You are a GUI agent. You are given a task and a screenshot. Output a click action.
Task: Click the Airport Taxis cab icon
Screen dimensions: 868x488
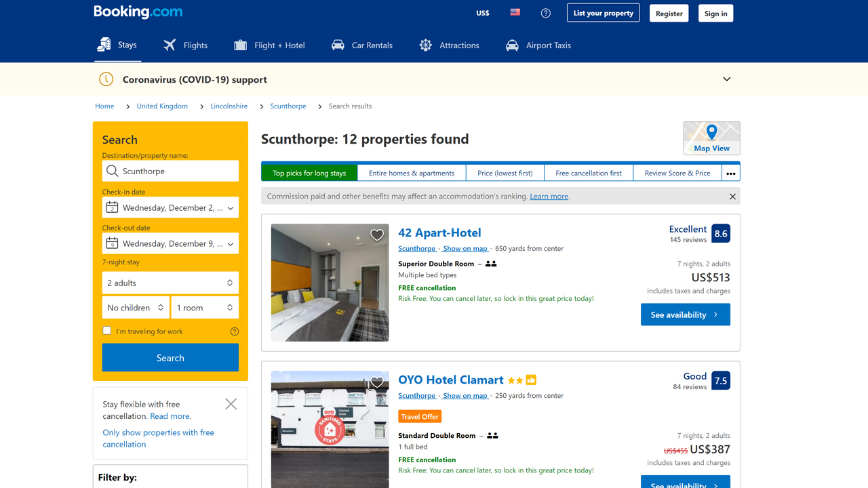(x=512, y=45)
